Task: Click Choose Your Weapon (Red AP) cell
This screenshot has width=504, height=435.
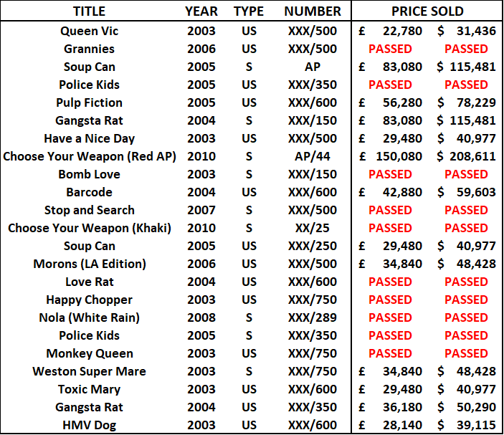Action: click(x=89, y=156)
